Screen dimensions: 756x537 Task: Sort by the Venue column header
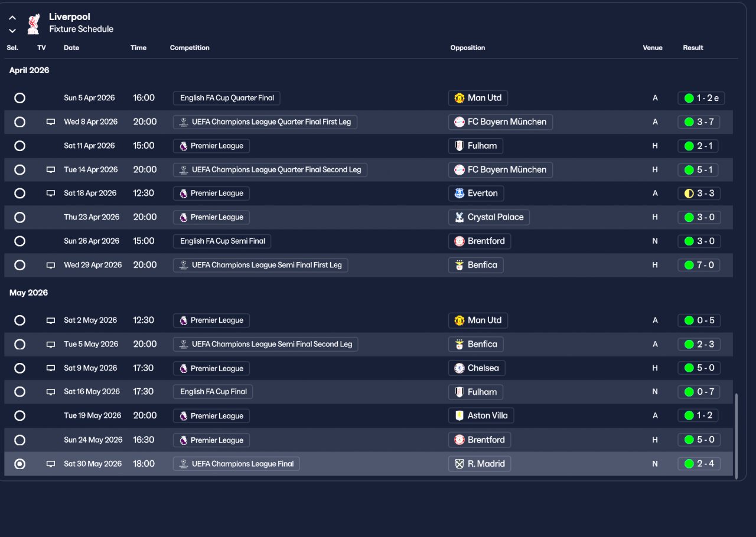point(653,48)
